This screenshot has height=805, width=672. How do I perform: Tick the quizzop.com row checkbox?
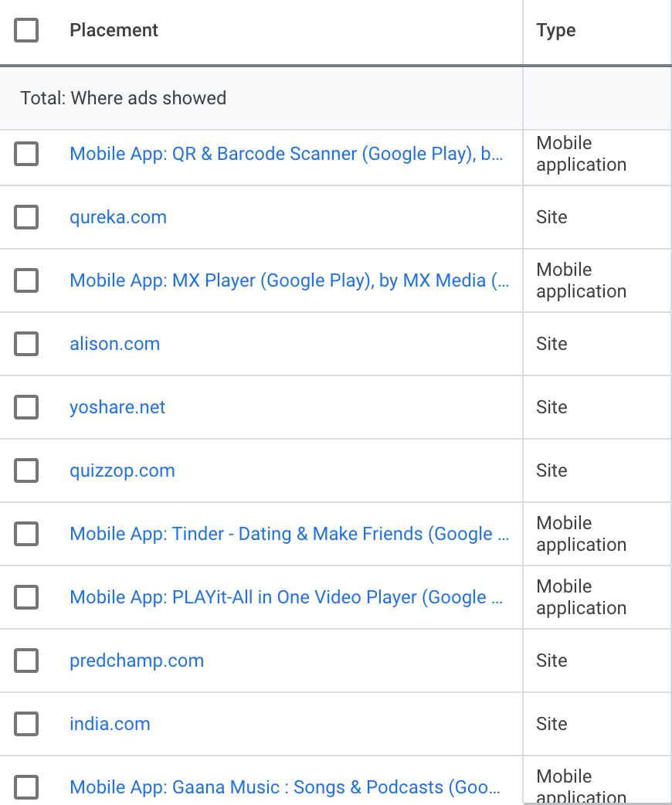[x=26, y=470]
